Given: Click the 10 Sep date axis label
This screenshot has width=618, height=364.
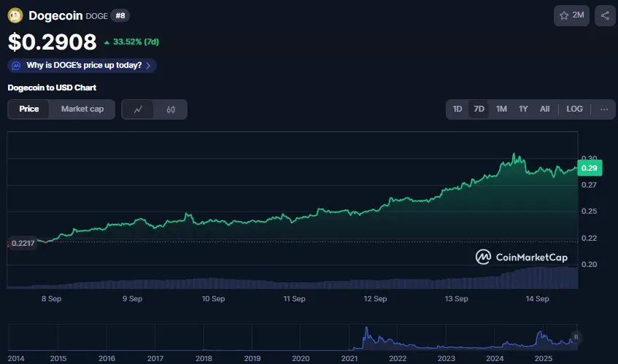Looking at the screenshot, I should pos(213,298).
